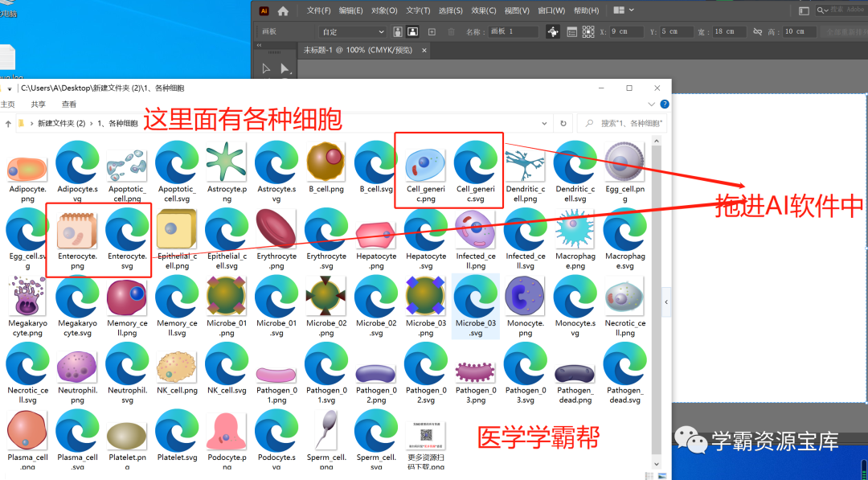Click 新建文件夹 (2) in the breadcrumb
Image resolution: width=868 pixels, height=480 pixels.
click(x=61, y=124)
